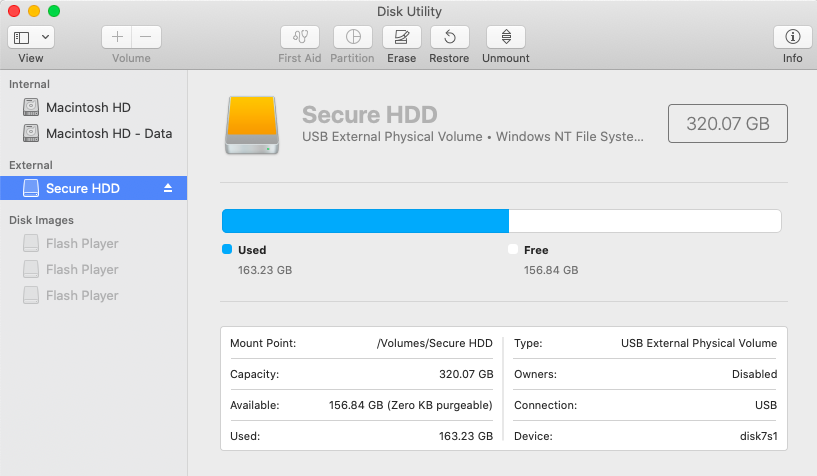
Task: Zoom the window with green button
Action: click(x=54, y=11)
